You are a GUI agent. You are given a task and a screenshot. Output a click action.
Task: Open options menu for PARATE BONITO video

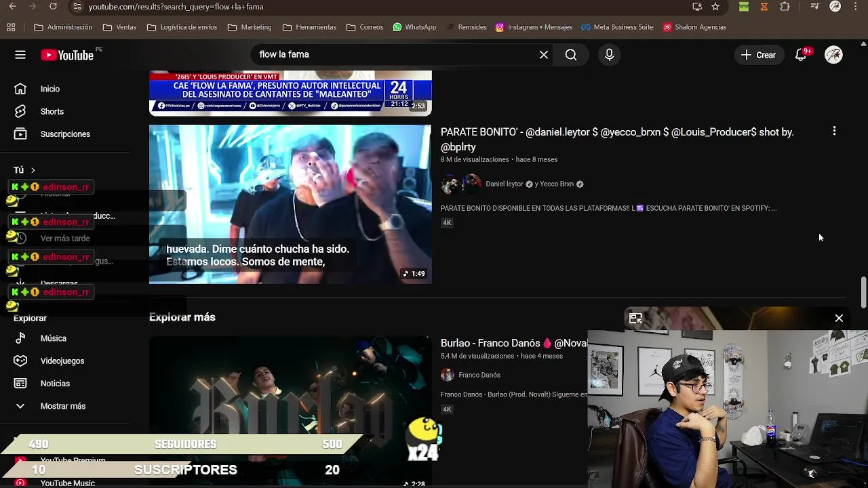[834, 131]
